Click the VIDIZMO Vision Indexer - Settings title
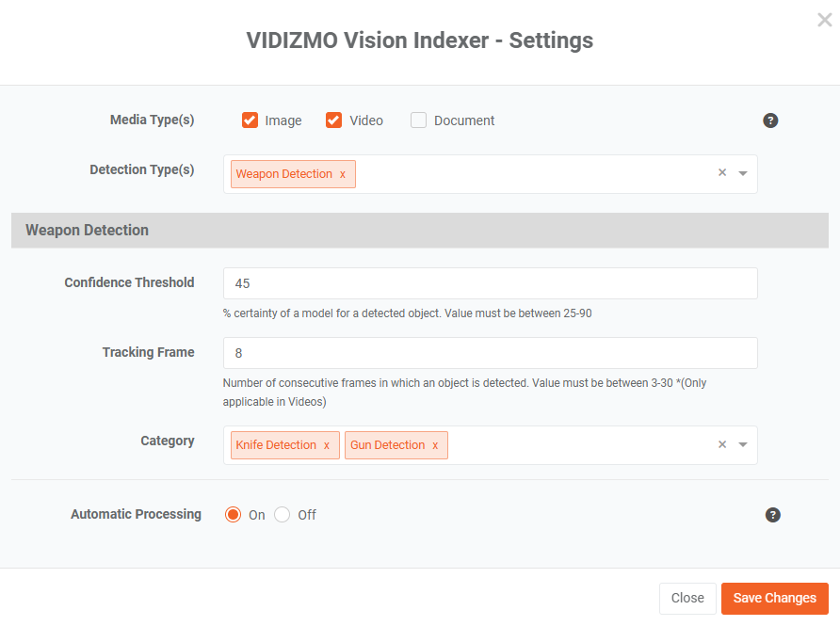This screenshot has height=626, width=840. coord(419,40)
